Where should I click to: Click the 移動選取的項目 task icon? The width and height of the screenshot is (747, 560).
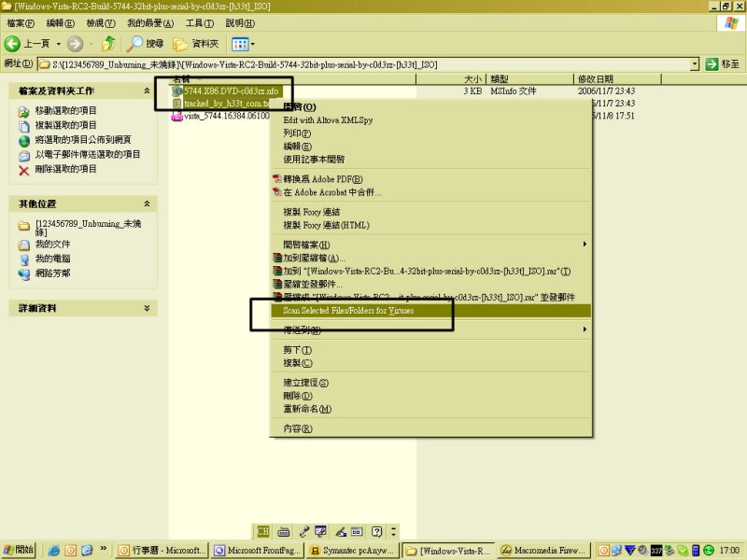point(24,112)
